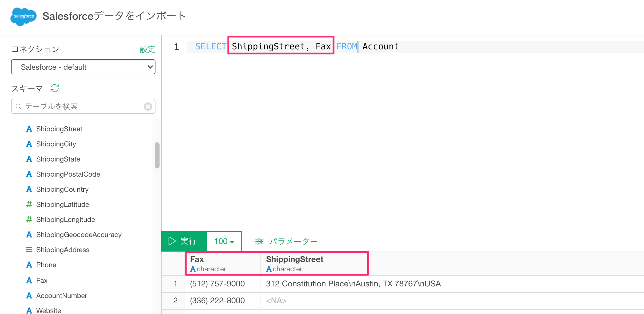Click the ShippingStreet column header in results
644x314 pixels.
314,263
